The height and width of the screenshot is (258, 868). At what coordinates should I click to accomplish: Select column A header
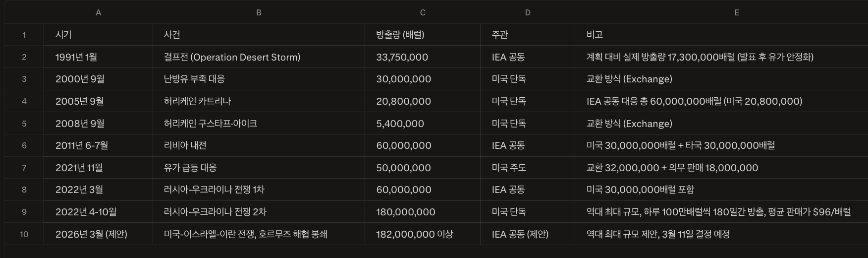tap(98, 13)
